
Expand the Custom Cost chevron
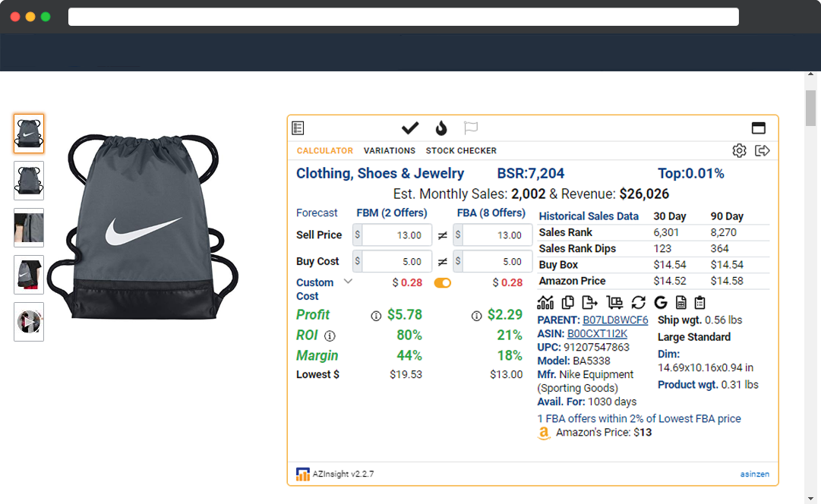tap(348, 282)
